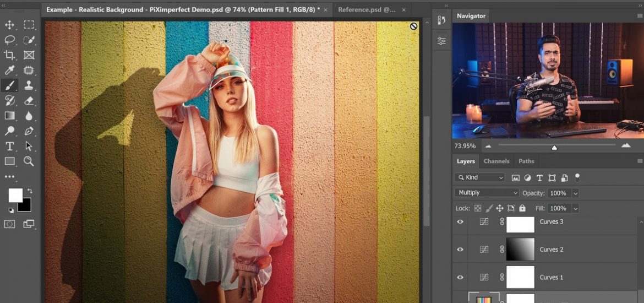Select the Path Selection arrow tool
The image size is (644, 303).
tap(29, 147)
